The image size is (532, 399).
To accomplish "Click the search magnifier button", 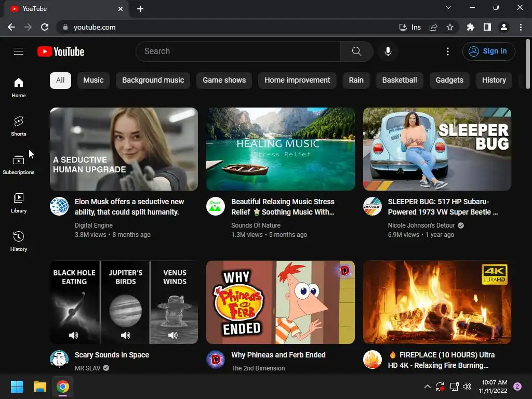I will (356, 51).
